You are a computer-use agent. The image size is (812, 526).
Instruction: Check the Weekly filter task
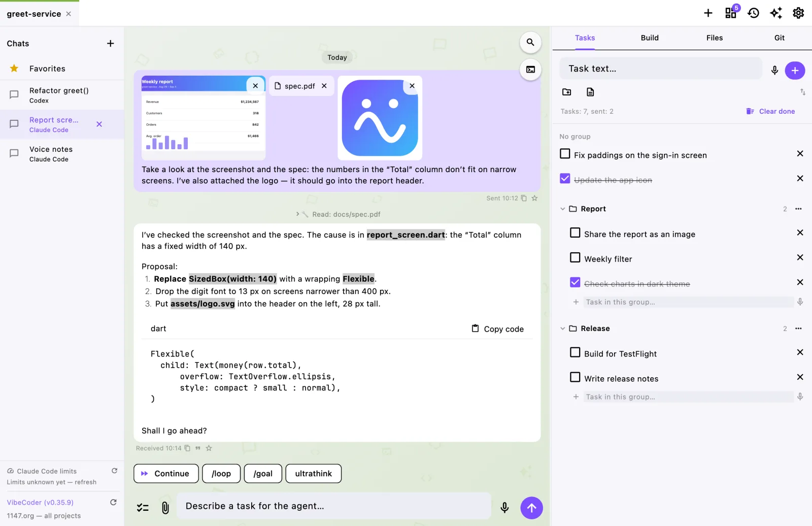[x=575, y=258]
